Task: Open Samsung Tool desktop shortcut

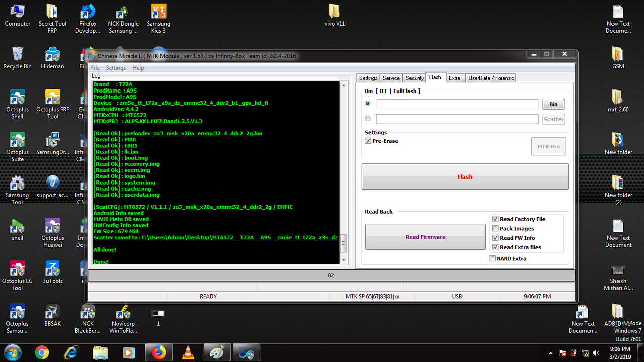Action: click(x=18, y=190)
